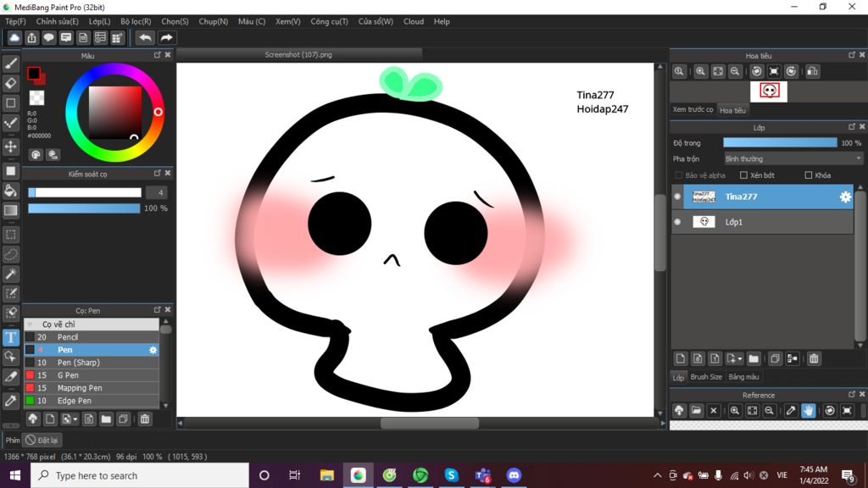Viewport: 868px width, 488px height.
Task: Open the Bộ lọc(R) menu
Action: coord(136,21)
